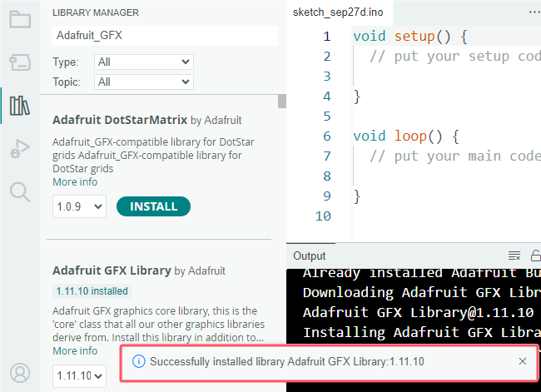Click the library list scrollbar thumb
Image resolution: width=541 pixels, height=392 pixels.
coord(282,101)
